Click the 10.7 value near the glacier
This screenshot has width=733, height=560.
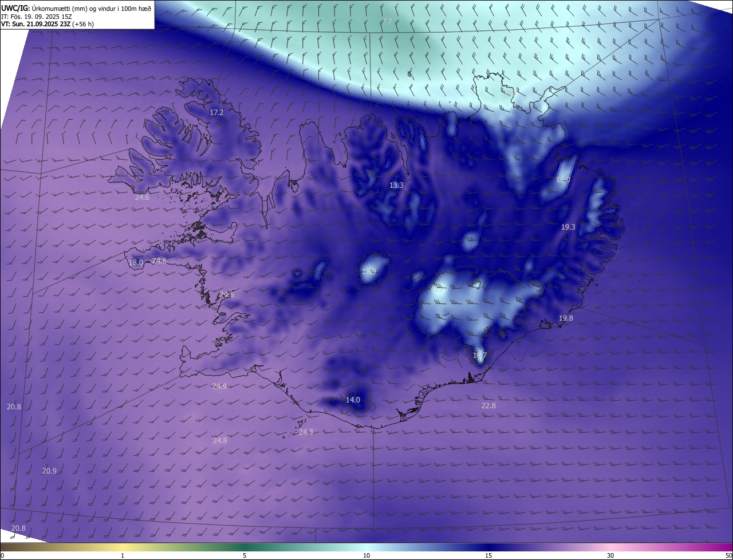click(x=479, y=356)
